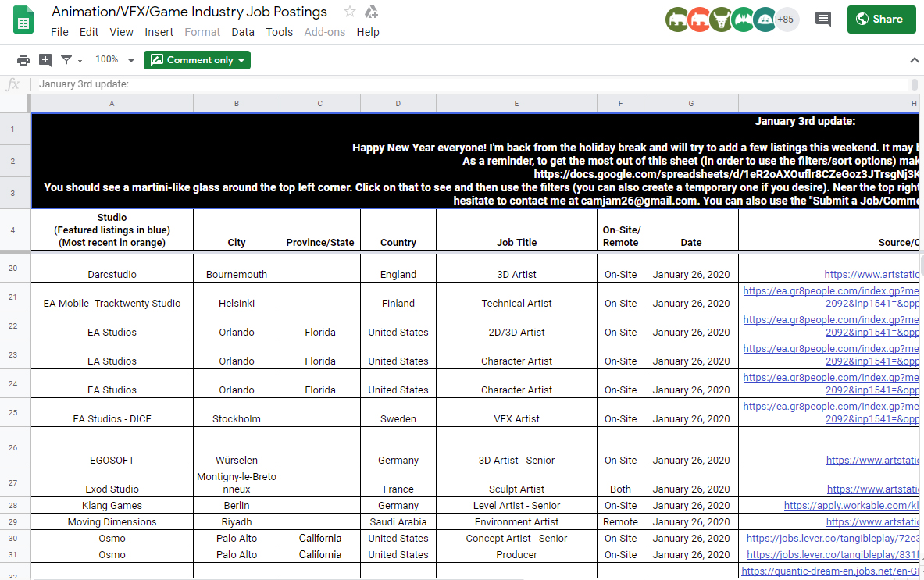Open the Help menu

pyautogui.click(x=368, y=32)
